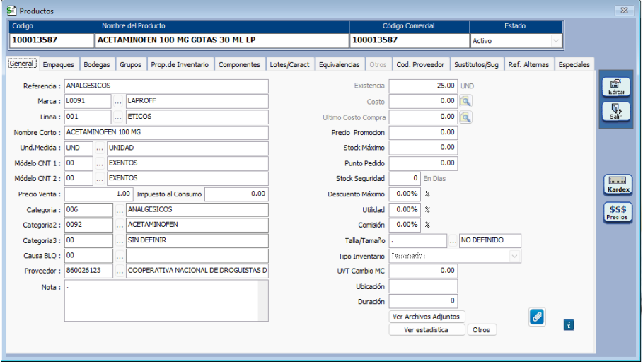Click the Impuesto al Consumo field
Image resolution: width=643 pixels, height=364 pixels.
[236, 194]
